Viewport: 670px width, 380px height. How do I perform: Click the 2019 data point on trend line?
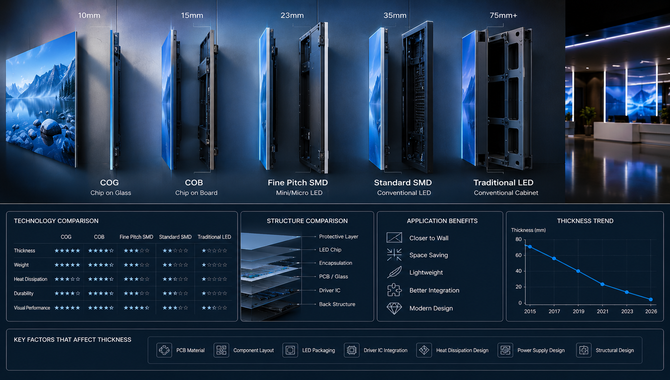click(x=579, y=271)
